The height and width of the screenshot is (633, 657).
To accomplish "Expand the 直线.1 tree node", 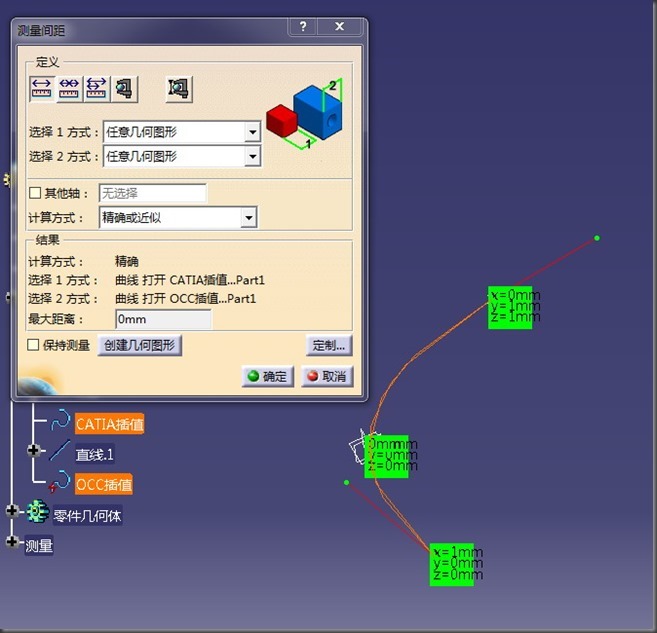I will click(34, 451).
